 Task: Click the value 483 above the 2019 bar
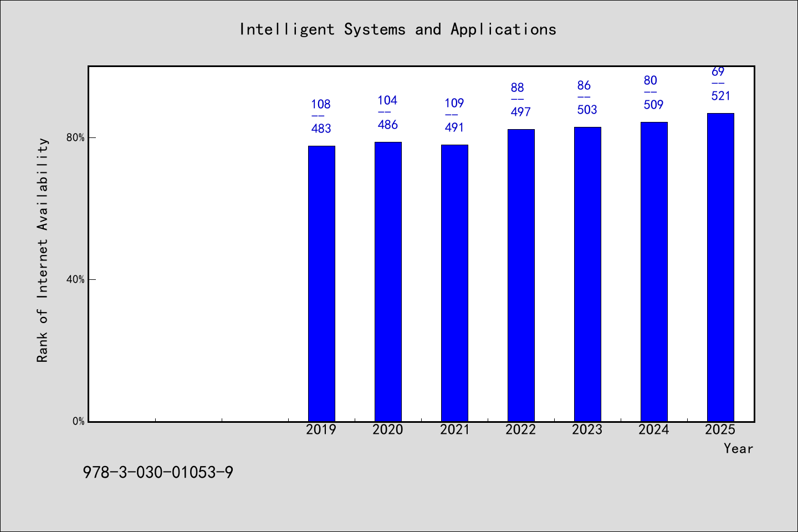point(321,129)
